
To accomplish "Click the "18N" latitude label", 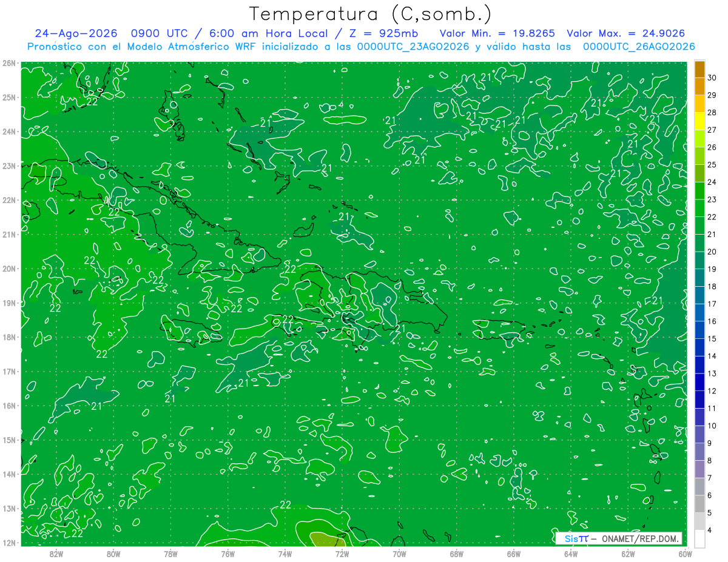I will pos(8,337).
